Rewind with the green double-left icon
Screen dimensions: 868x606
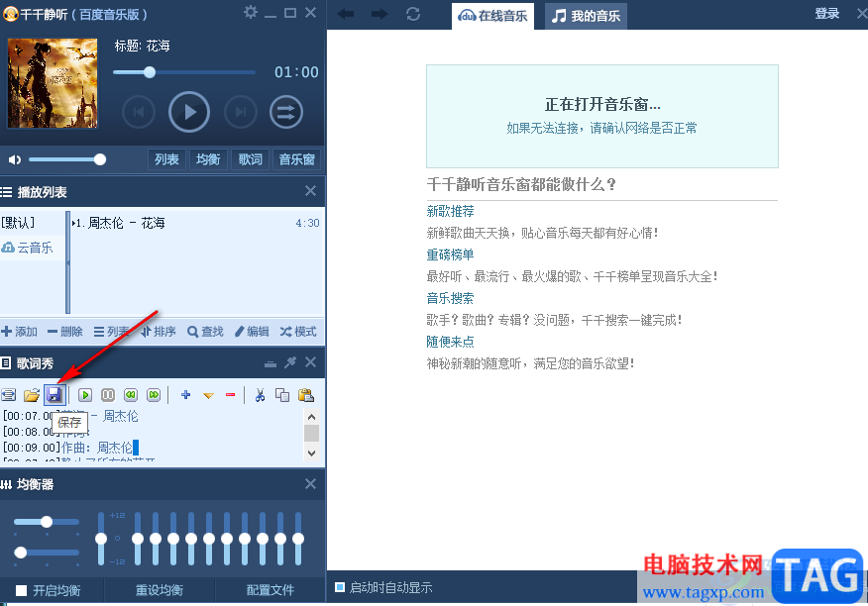[131, 395]
